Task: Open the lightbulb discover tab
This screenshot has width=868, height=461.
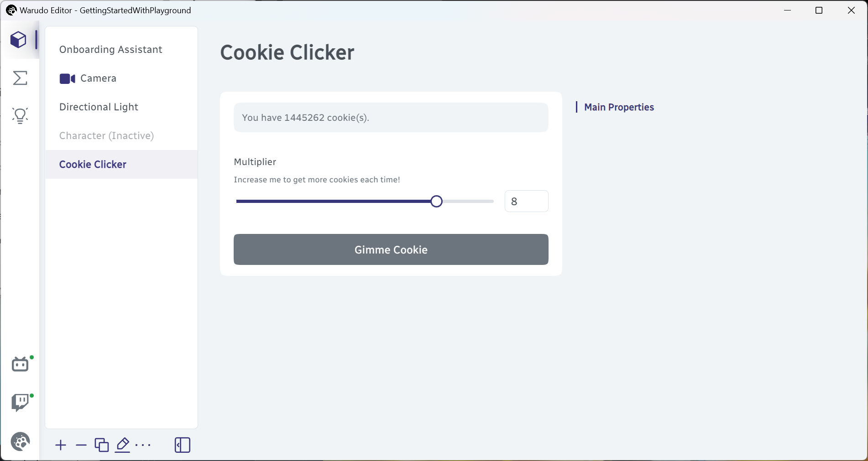Action: click(20, 116)
